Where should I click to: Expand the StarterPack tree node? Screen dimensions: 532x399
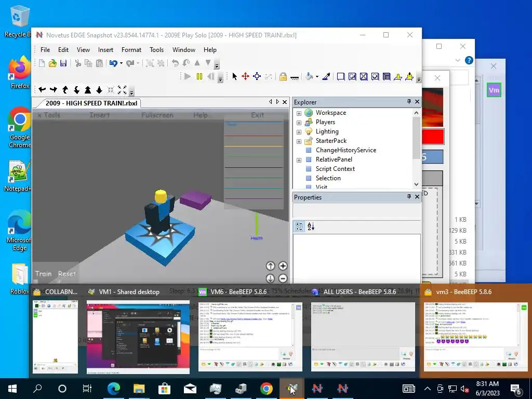(x=299, y=141)
